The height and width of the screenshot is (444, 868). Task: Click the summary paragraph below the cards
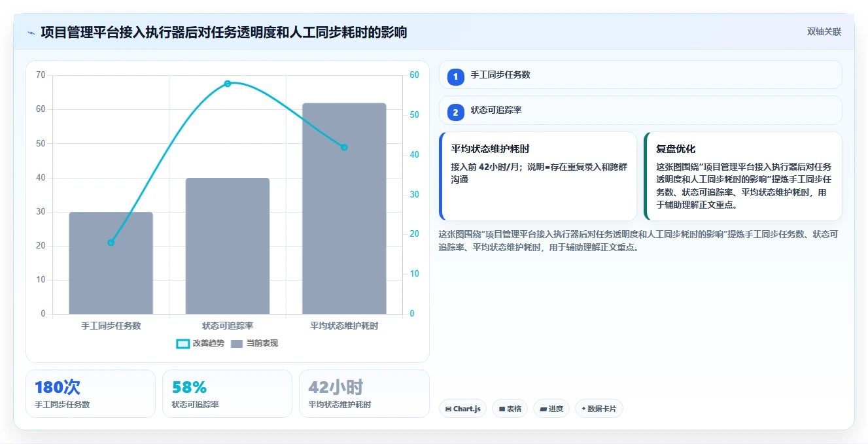(638, 241)
